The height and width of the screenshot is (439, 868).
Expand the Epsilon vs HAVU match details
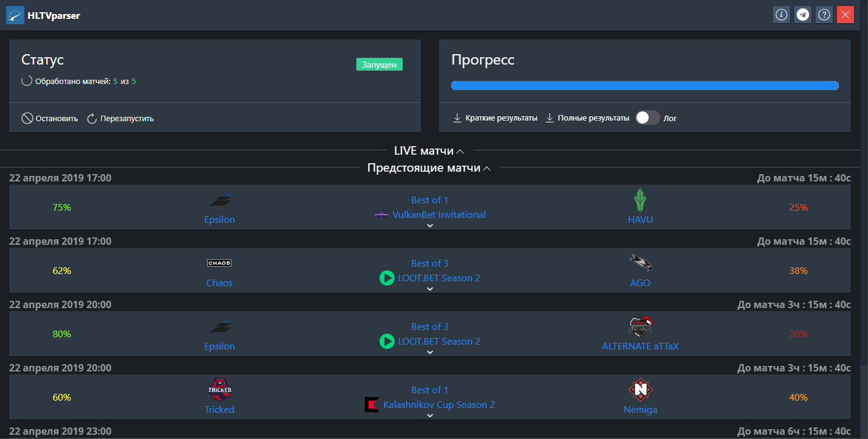tap(430, 225)
